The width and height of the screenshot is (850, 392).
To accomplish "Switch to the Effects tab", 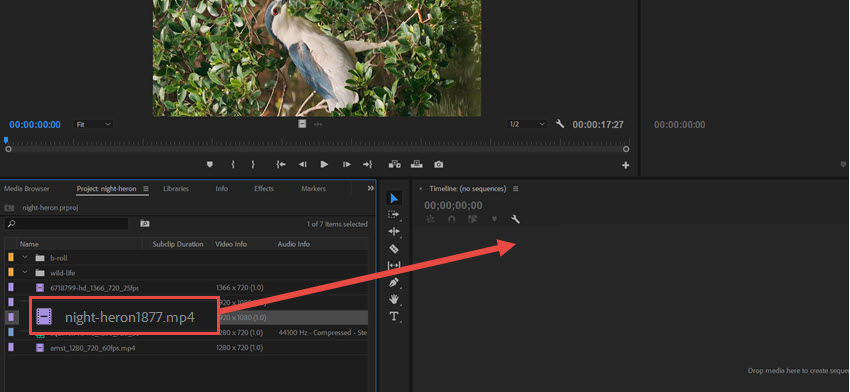I will [264, 189].
